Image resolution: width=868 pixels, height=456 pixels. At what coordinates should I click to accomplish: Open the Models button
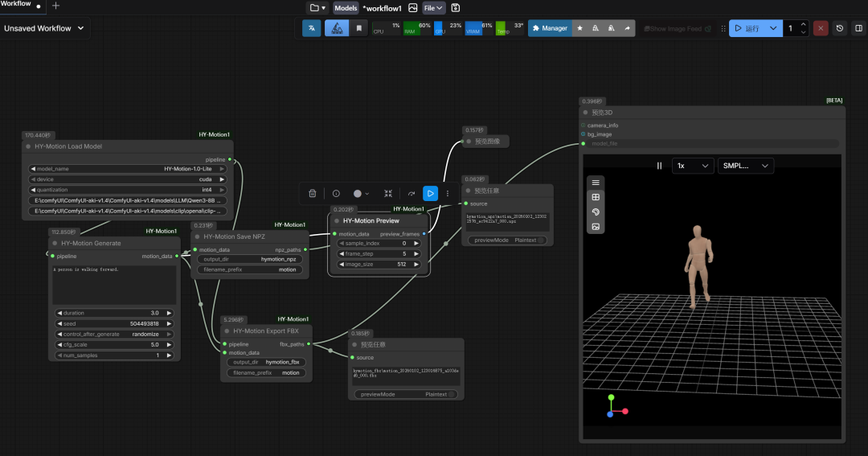346,8
